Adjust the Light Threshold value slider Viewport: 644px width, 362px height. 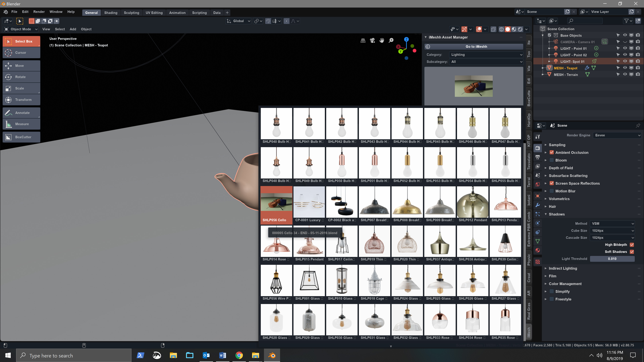(x=612, y=259)
